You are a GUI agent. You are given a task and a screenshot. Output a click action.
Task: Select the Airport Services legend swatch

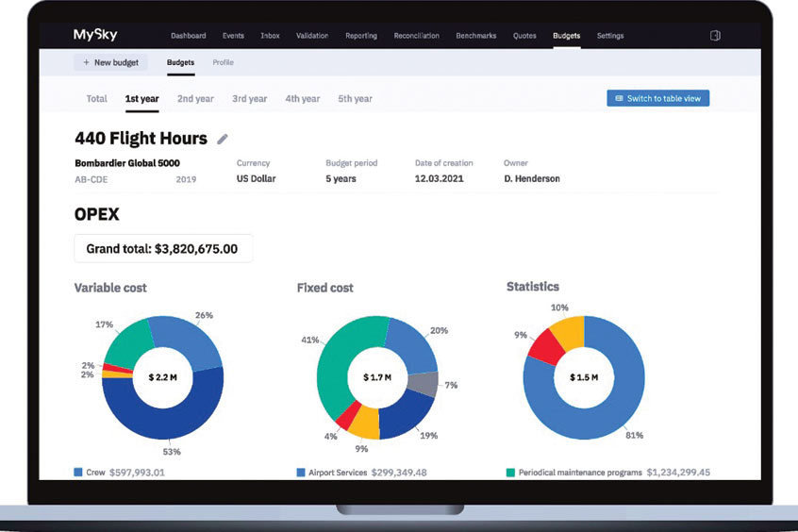click(x=301, y=472)
